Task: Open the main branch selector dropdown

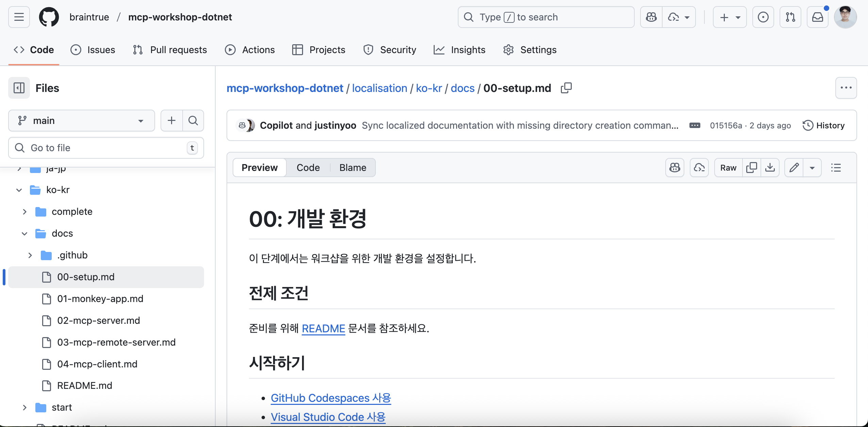Action: (x=82, y=121)
